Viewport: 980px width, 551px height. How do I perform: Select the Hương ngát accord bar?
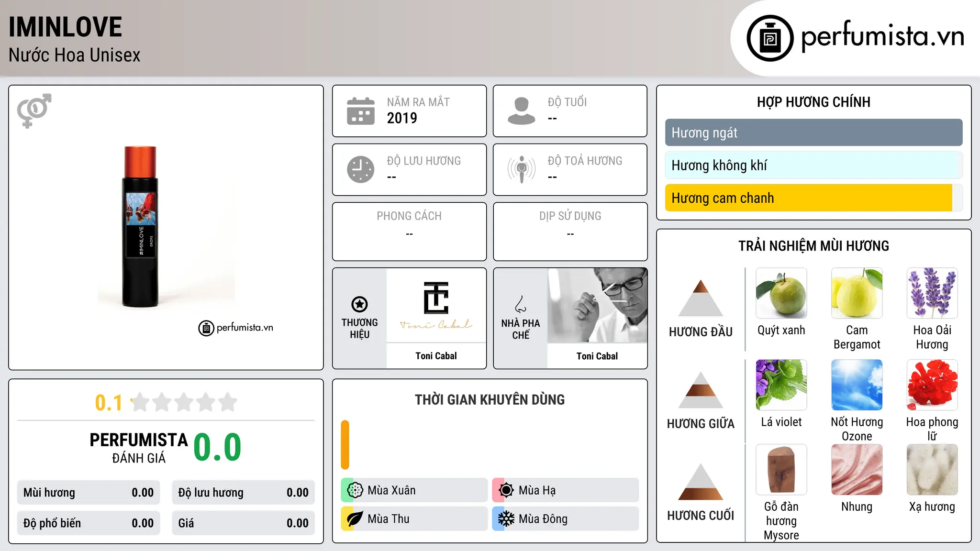813,132
